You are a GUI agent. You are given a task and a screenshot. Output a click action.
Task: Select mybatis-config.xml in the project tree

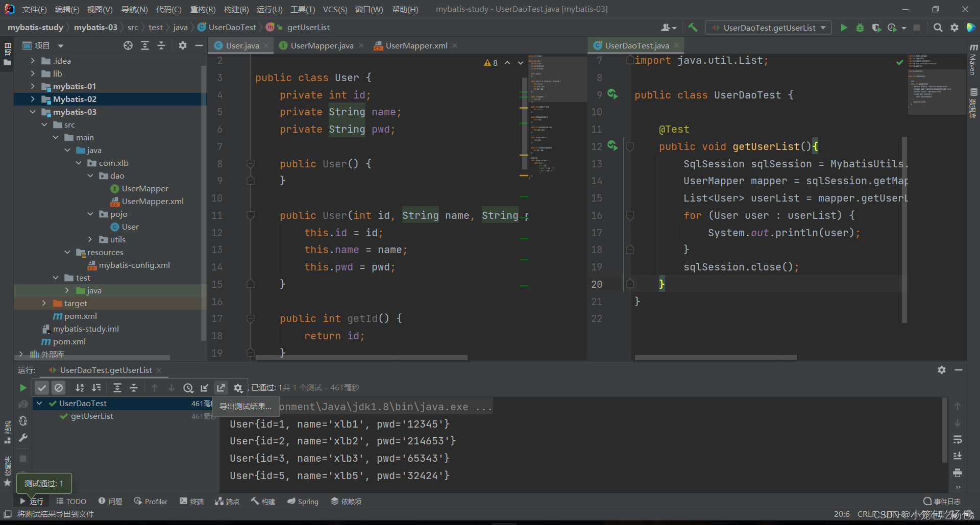[134, 265]
